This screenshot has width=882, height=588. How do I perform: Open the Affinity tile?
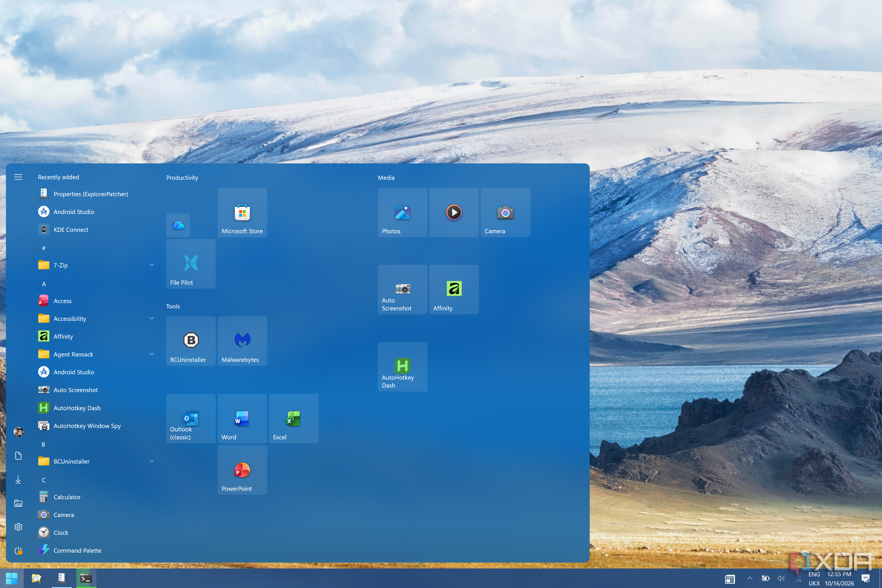pos(454,289)
